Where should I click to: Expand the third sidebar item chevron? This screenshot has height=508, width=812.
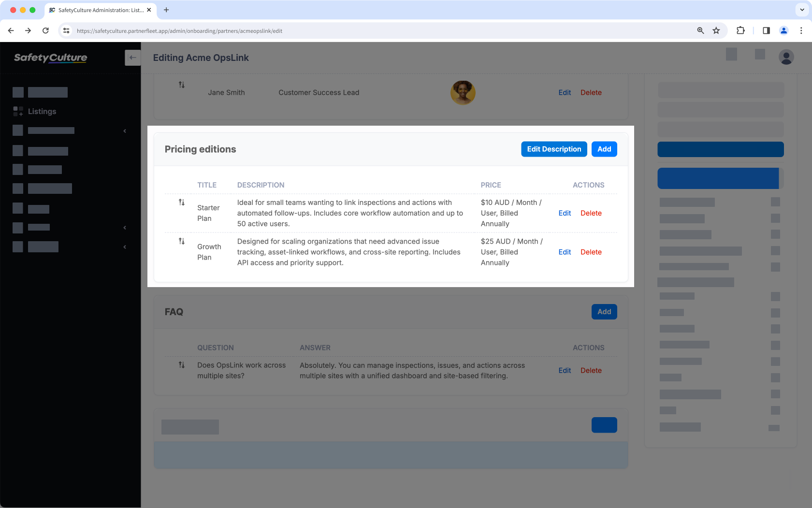(125, 131)
